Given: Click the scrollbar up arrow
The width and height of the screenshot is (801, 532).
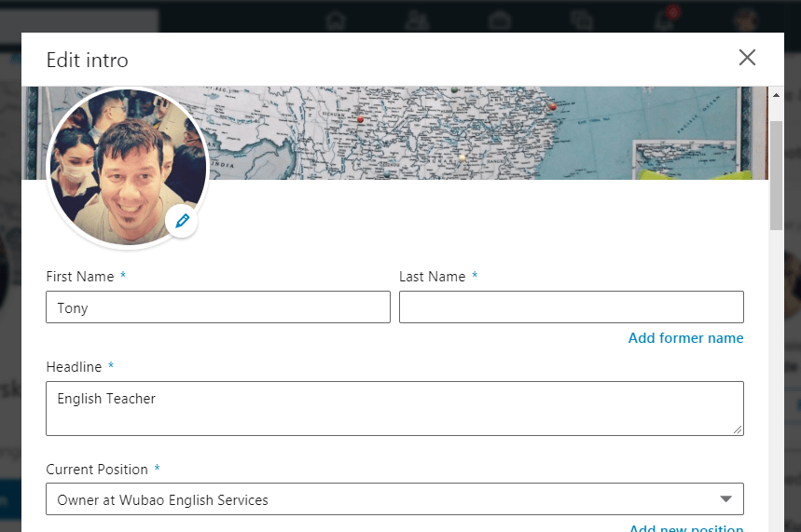Looking at the screenshot, I should pos(776,95).
